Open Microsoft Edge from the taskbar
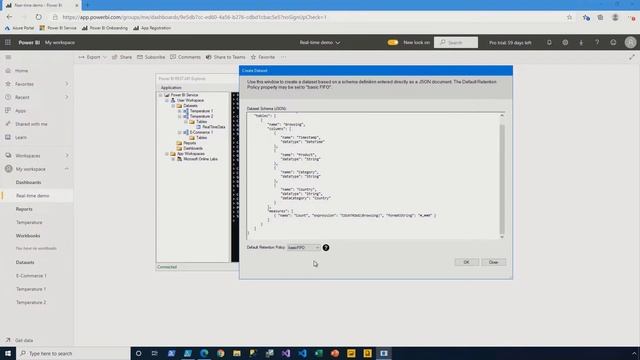The height and width of the screenshot is (360, 640). (204, 353)
